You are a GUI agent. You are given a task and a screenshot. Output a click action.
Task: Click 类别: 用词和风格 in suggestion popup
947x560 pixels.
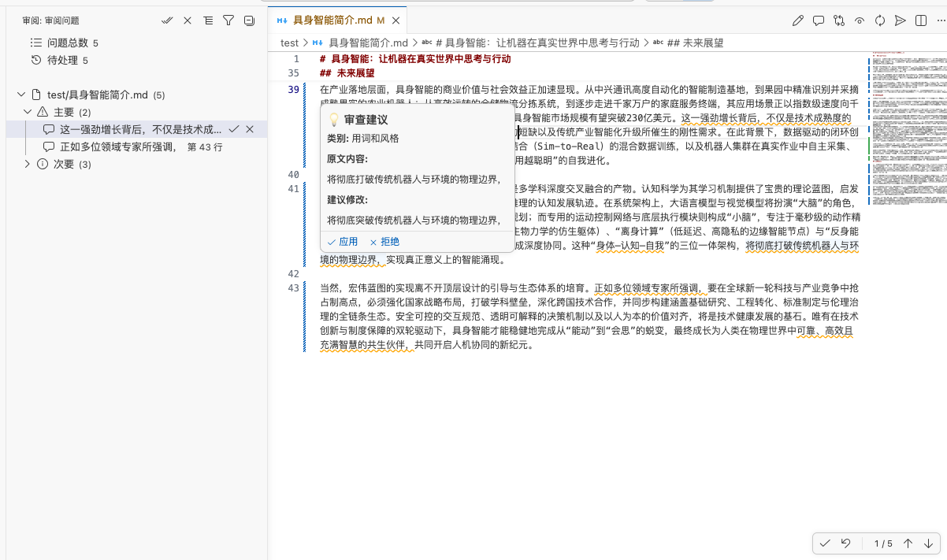click(x=363, y=139)
